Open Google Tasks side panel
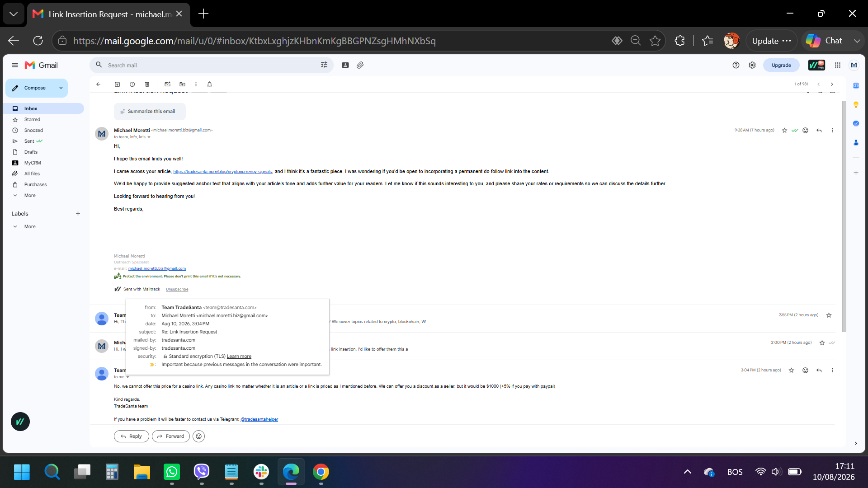The image size is (868, 488). 856,123
